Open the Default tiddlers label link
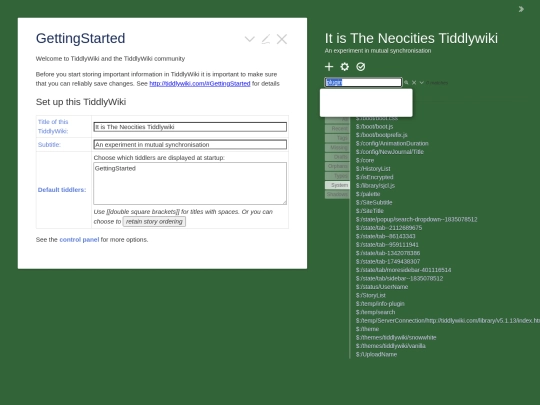 coord(62,190)
